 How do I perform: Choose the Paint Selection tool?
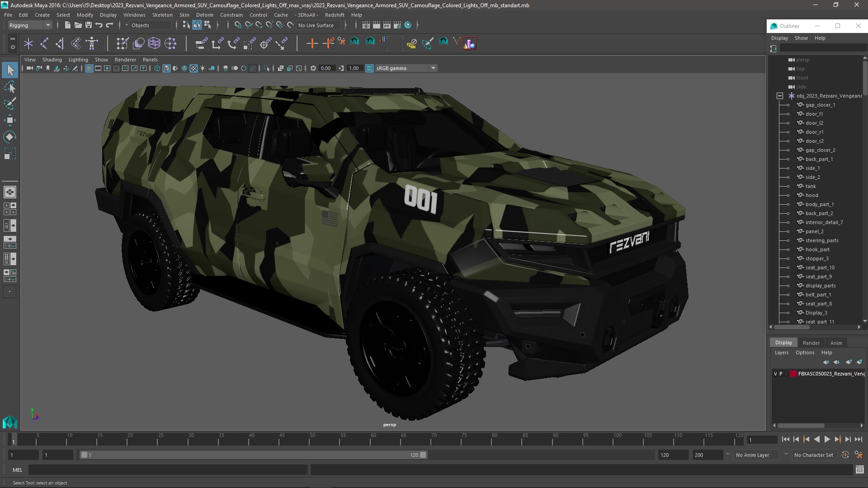coord(10,103)
